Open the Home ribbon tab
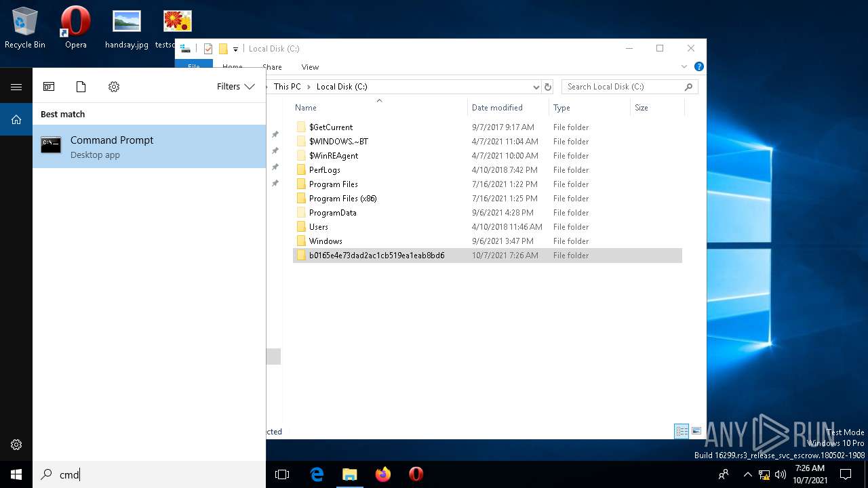The image size is (868, 488). tap(232, 67)
